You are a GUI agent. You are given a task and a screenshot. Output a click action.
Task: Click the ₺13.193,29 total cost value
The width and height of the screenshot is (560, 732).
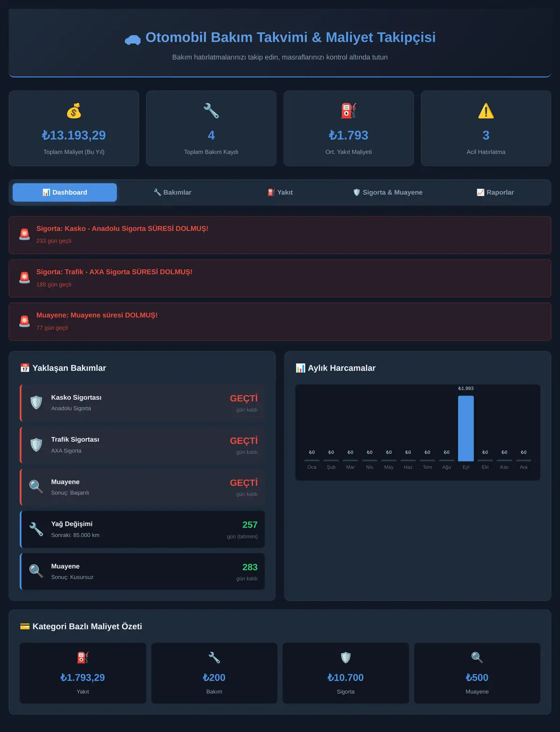(74, 135)
